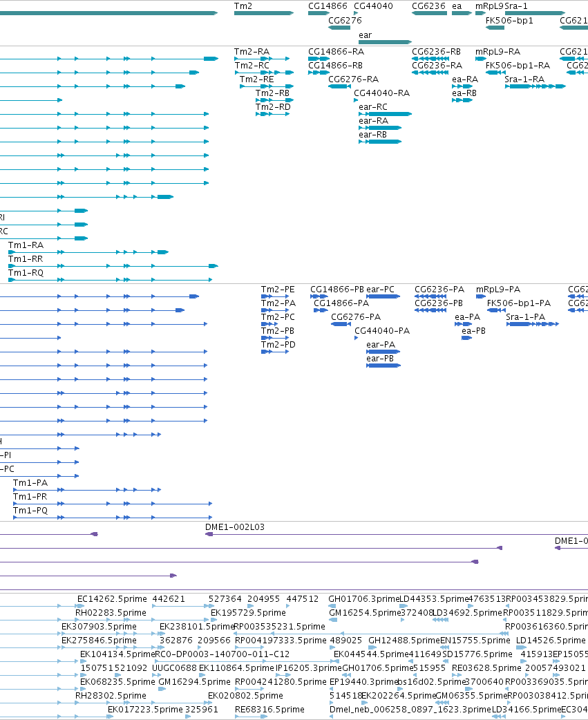Screen dimensions: 588x720
Task: Click transcript ea-RB
Action: click(x=462, y=100)
